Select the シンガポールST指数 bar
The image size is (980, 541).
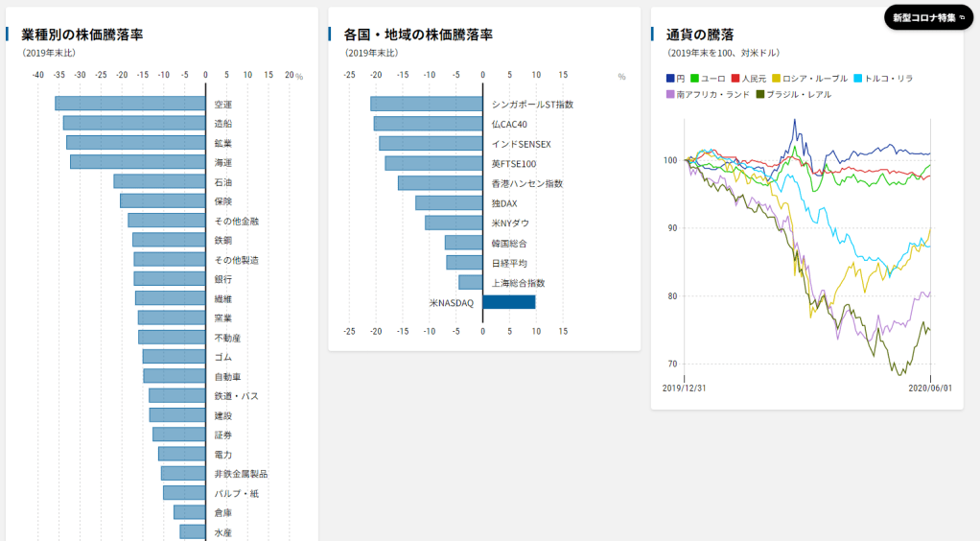pos(426,104)
